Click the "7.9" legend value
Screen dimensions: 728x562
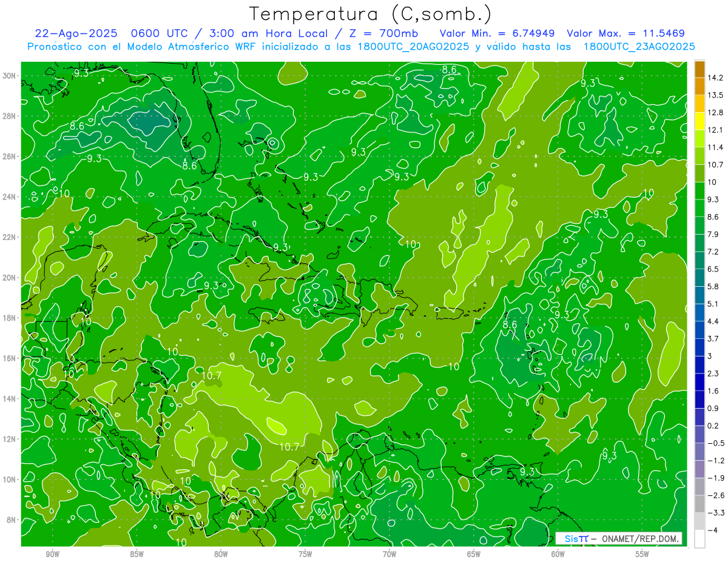(x=714, y=235)
